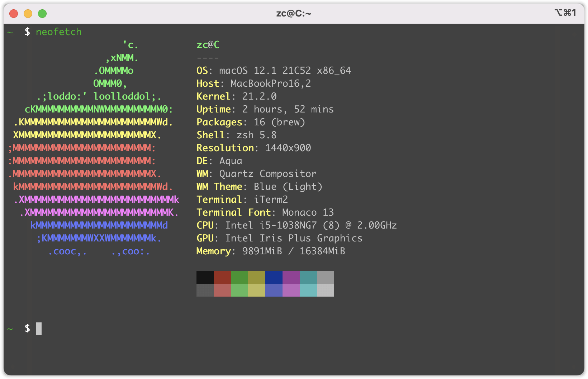Click the ---- separator under zc@C
The height and width of the screenshot is (379, 588).
208,58
